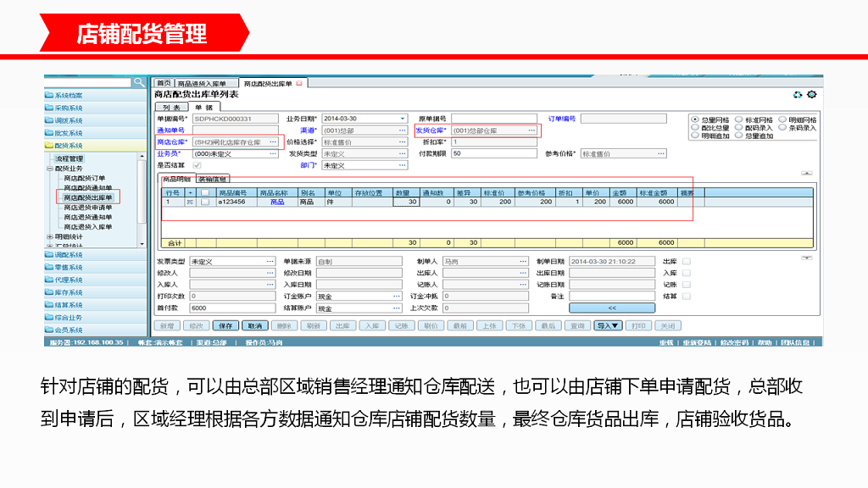868x488 pixels.
Task: Open the 导入 dropdown button
Action: [x=608, y=325]
